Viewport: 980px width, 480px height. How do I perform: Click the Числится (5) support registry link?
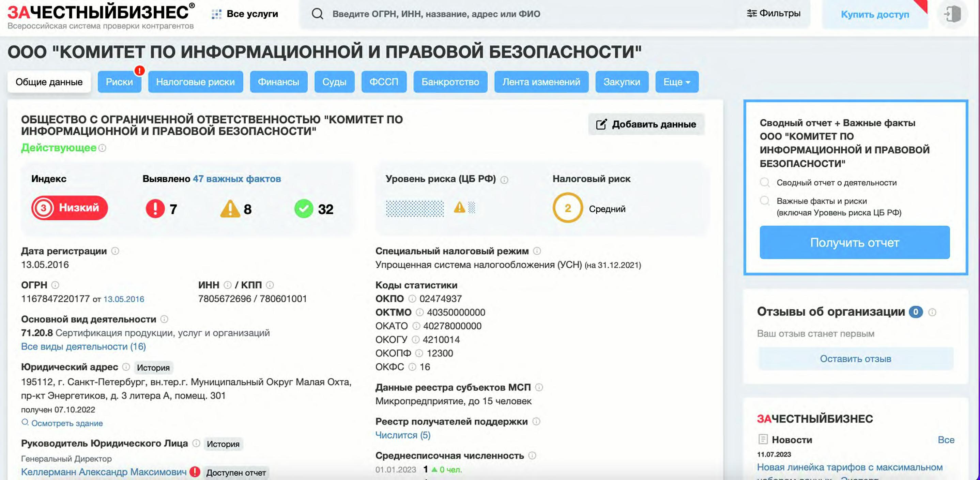403,435
